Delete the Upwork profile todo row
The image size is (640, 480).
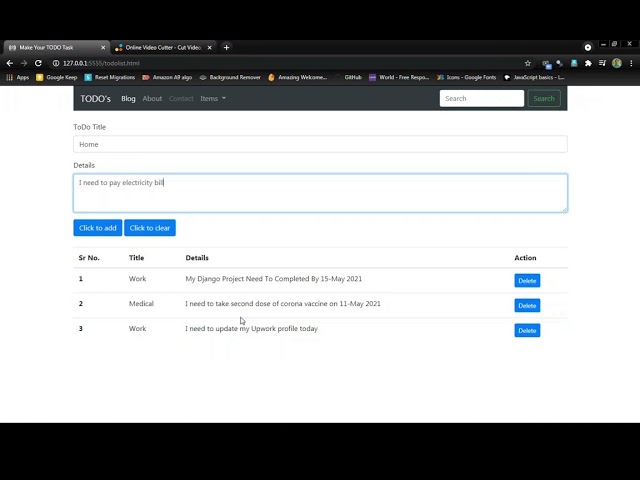pyautogui.click(x=527, y=331)
